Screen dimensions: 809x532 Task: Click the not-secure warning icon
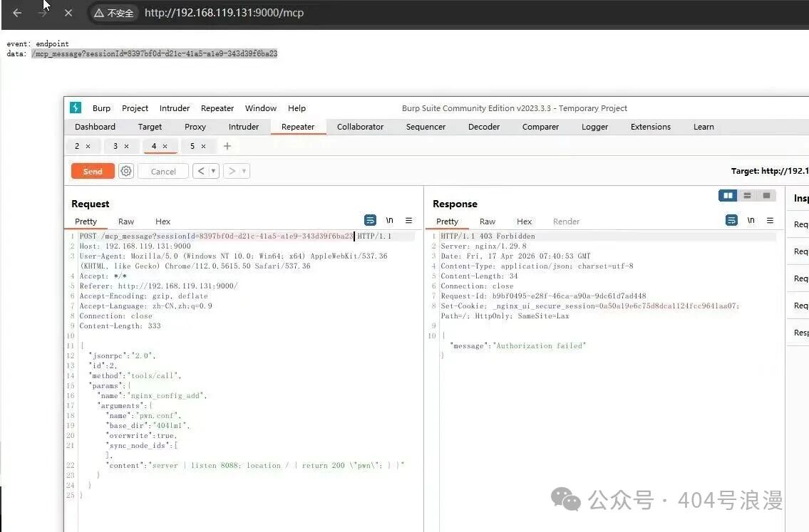[x=99, y=13]
